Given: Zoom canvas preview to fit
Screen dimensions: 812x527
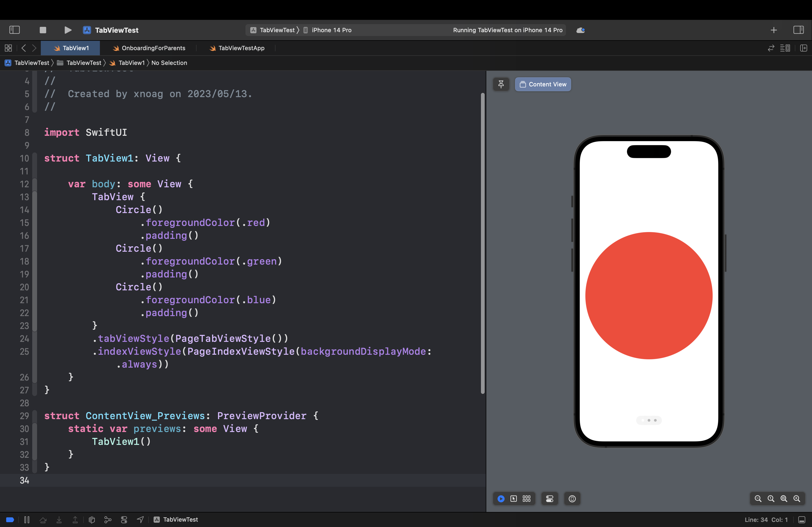Looking at the screenshot, I should 784,499.
